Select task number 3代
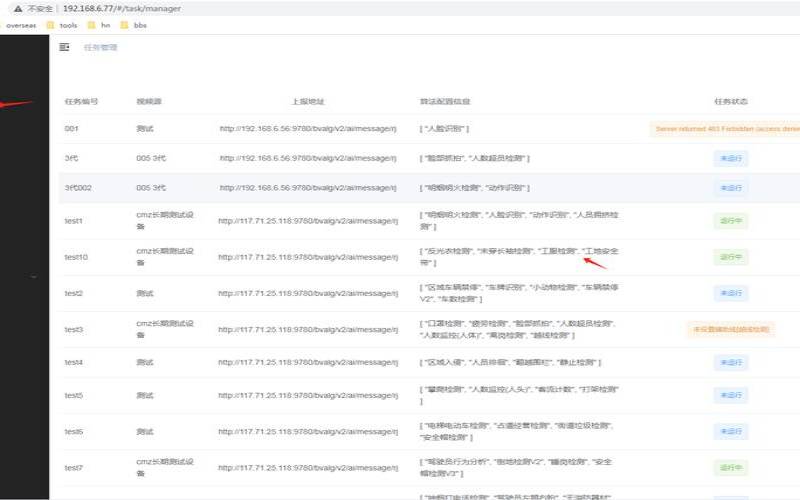Image resolution: width=800 pixels, height=500 pixels. coord(71,158)
